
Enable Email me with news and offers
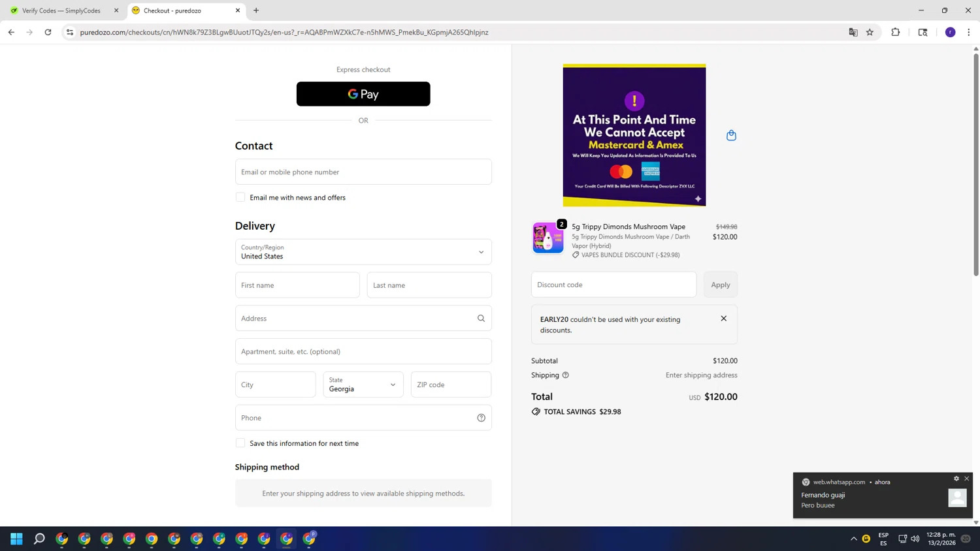[x=240, y=197]
